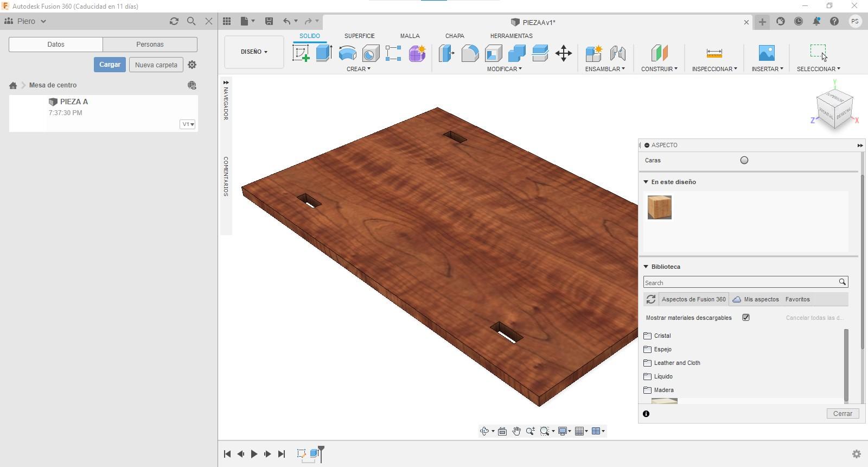Switch to the MALLA tab

point(410,36)
